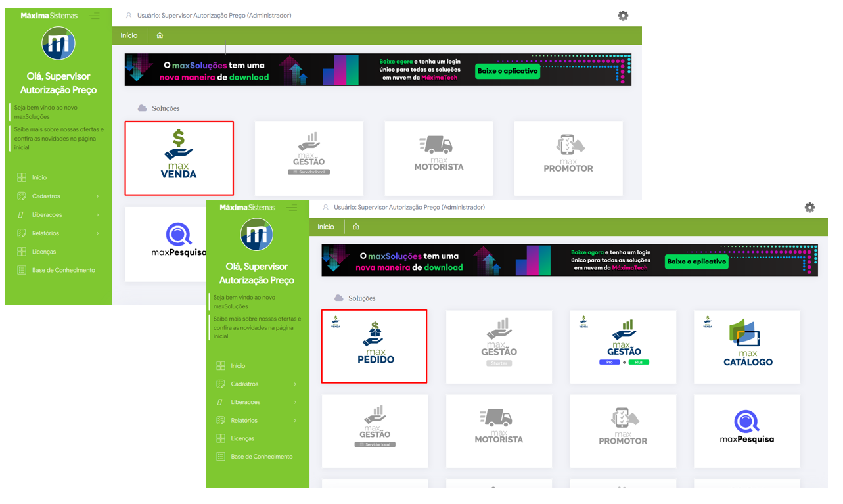
Task: Open the settings gear in the front window
Action: point(809,207)
